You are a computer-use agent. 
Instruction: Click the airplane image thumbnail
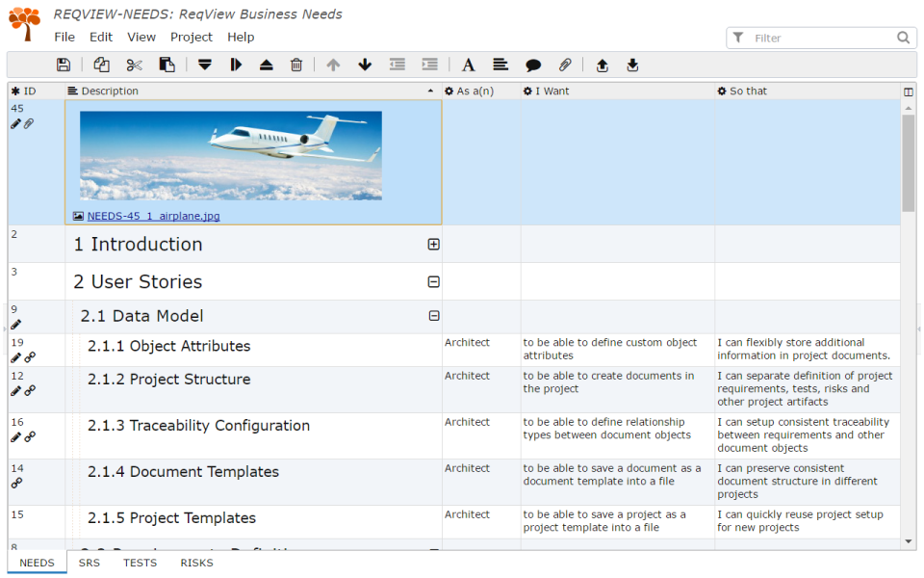[x=231, y=156]
